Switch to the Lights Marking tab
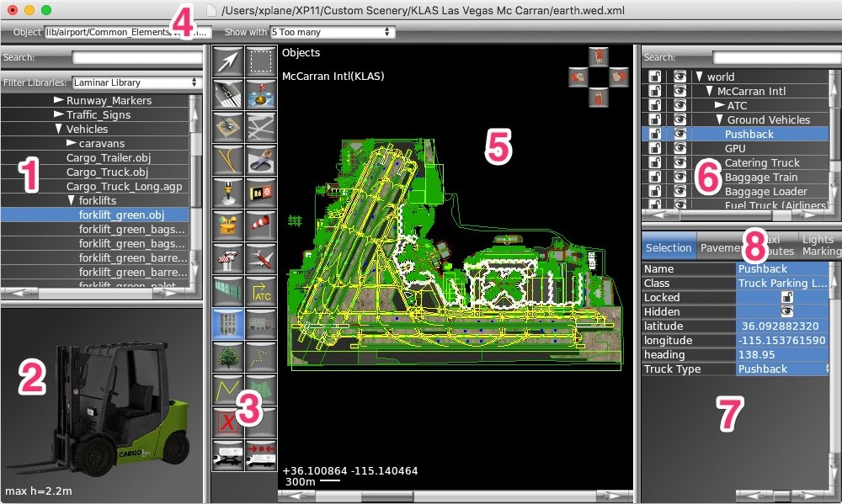The height and width of the screenshot is (504, 842). tap(820, 246)
